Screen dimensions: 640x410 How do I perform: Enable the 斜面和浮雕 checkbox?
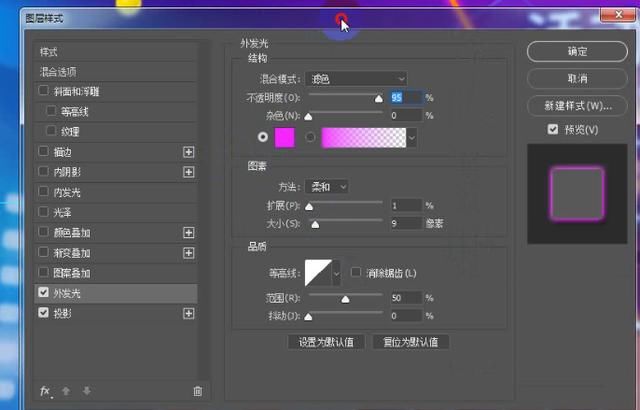coord(43,91)
